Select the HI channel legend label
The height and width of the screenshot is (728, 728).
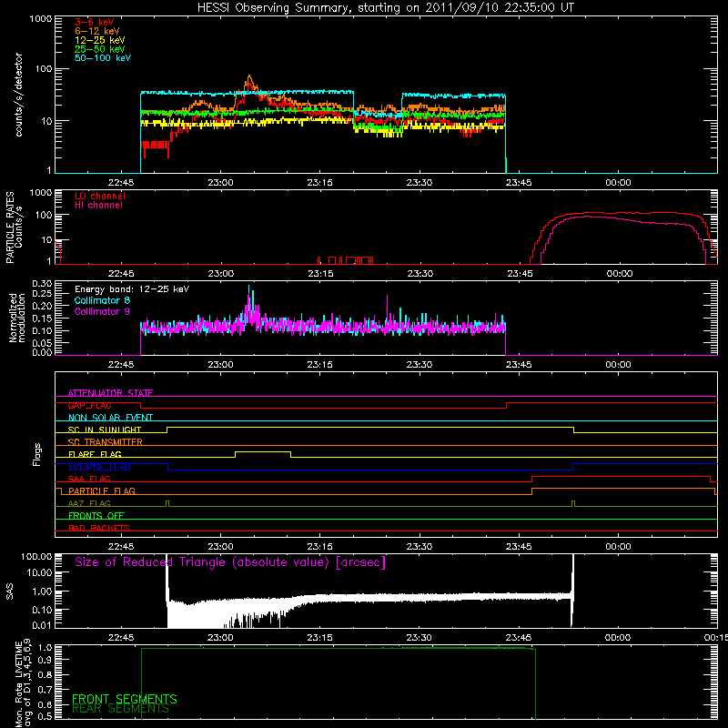point(99,206)
